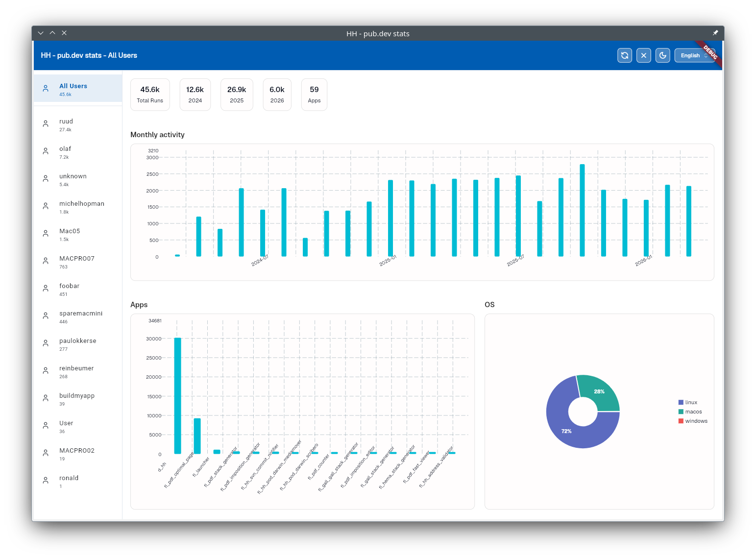The image size is (756, 559).
Task: Click the person icon beside buildmyapp
Action: [46, 398]
